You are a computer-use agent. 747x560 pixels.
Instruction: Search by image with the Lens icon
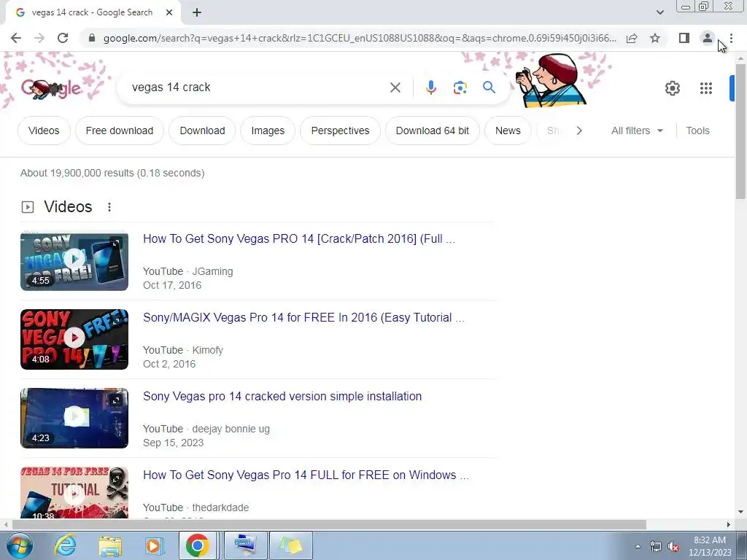pos(460,87)
